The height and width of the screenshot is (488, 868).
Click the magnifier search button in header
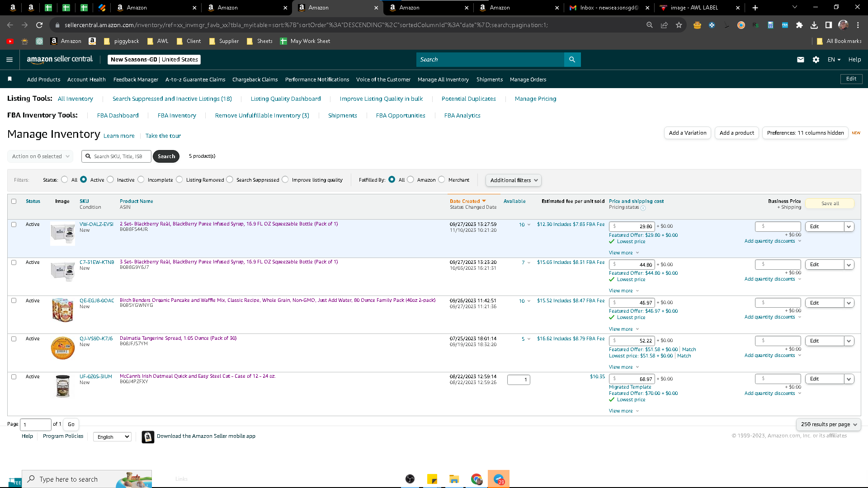[x=572, y=60]
